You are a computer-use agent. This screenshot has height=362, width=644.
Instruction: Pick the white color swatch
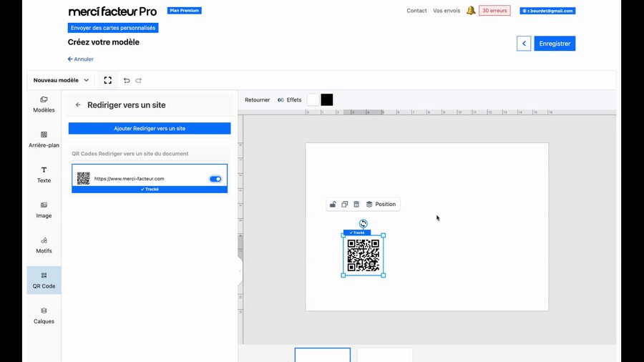pos(313,99)
